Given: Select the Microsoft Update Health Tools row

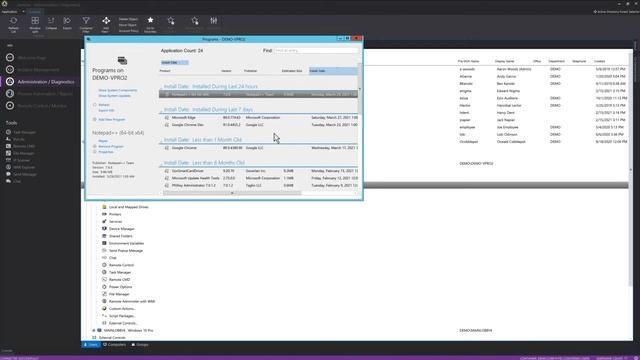Looking at the screenshot, I should [x=258, y=178].
